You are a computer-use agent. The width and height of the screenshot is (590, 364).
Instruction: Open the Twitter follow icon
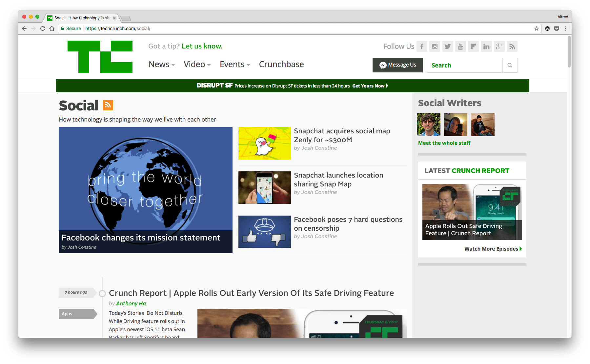(x=447, y=46)
